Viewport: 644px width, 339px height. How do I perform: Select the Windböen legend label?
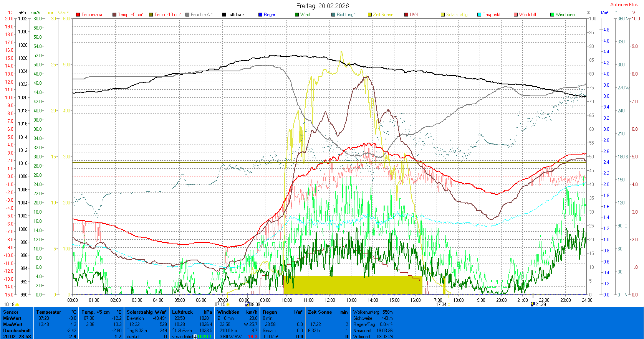coord(565,15)
